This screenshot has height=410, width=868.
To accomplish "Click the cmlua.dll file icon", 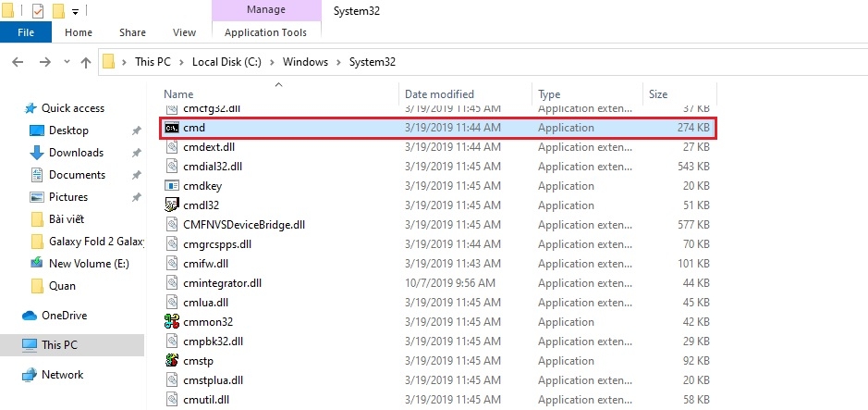I will (172, 303).
